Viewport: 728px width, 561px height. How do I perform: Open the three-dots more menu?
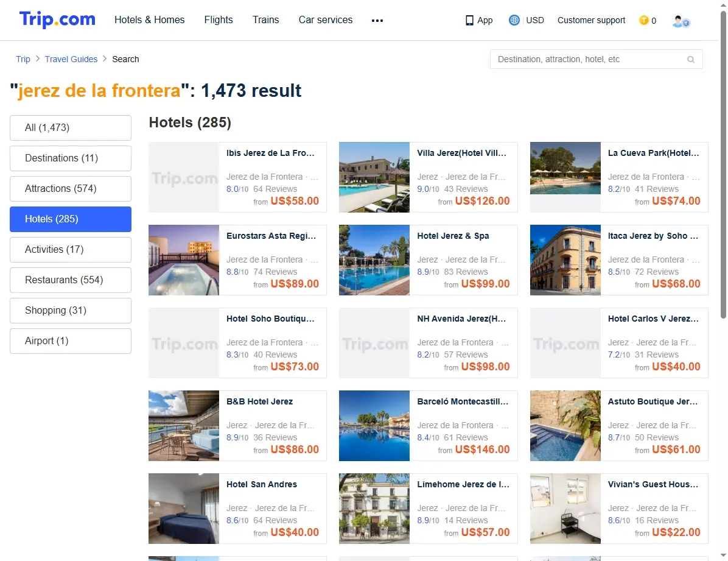tap(377, 21)
